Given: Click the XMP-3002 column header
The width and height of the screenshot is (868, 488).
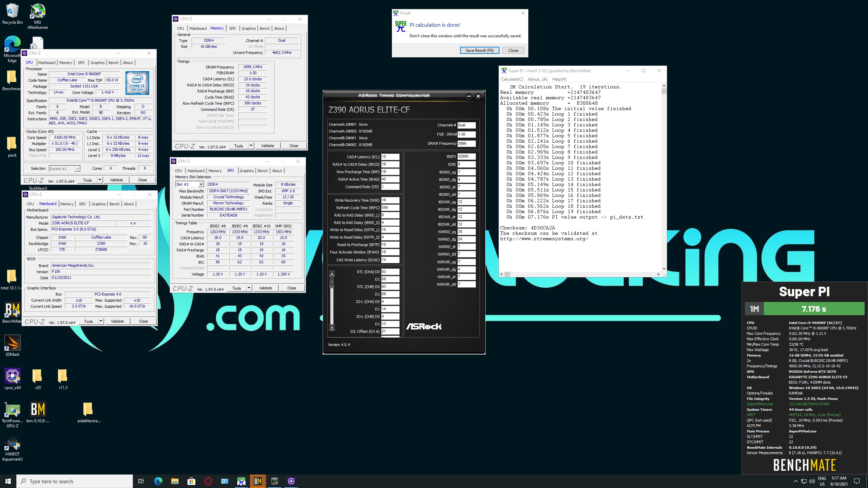Looking at the screenshot, I should point(283,226).
